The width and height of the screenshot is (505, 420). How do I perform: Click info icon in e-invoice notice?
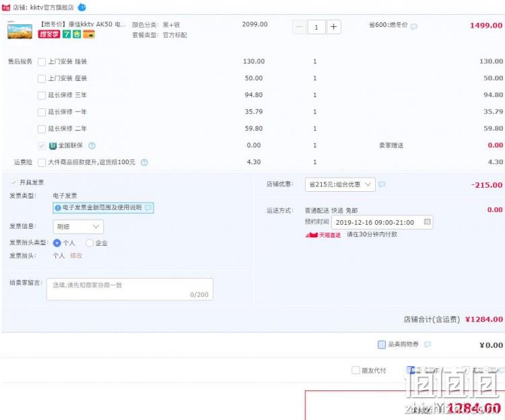pyautogui.click(x=58, y=208)
